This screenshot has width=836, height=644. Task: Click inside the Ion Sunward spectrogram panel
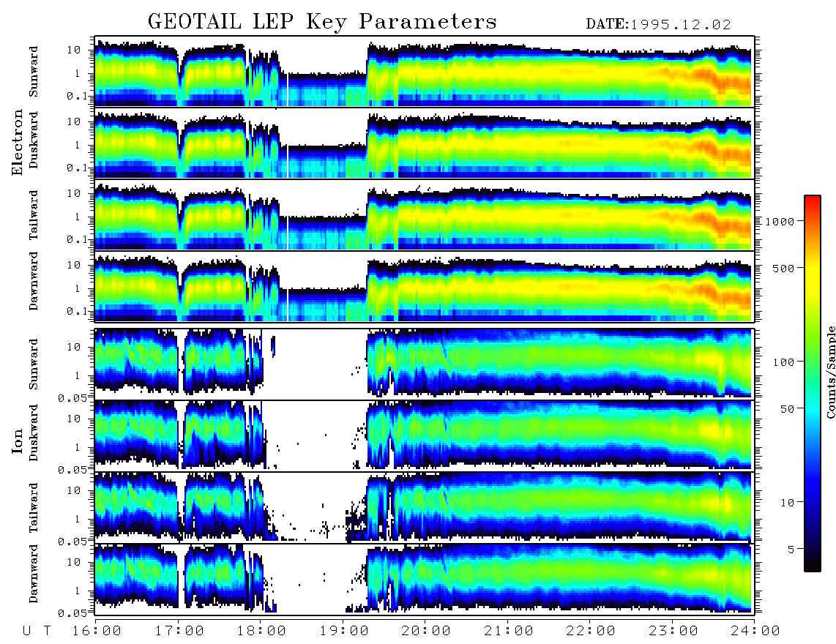point(425,364)
